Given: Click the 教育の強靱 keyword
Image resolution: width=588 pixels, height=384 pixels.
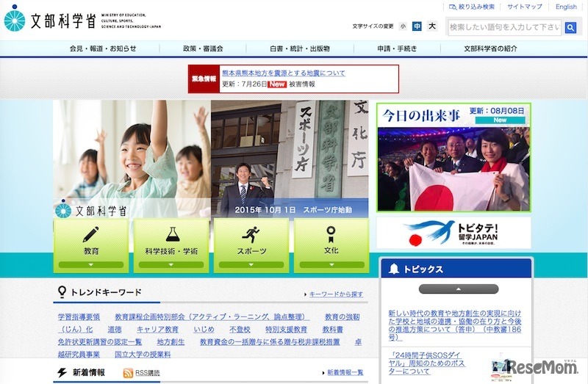Looking at the screenshot, I should [342, 317].
